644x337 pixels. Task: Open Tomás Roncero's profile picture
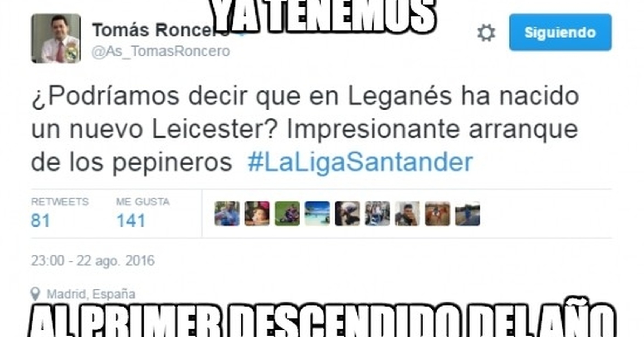tap(56, 38)
